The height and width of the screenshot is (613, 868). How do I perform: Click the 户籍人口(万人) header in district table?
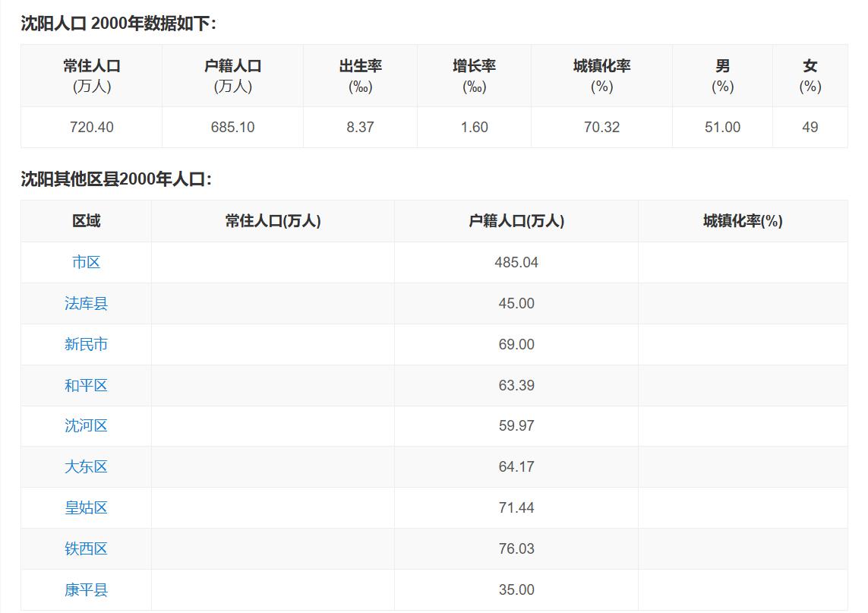point(516,221)
